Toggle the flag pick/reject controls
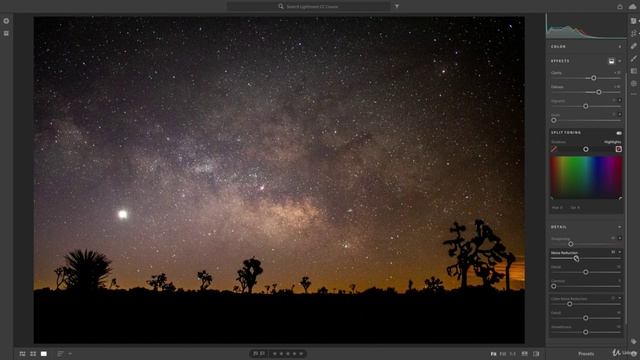This screenshot has height=360, width=640. 259,354
